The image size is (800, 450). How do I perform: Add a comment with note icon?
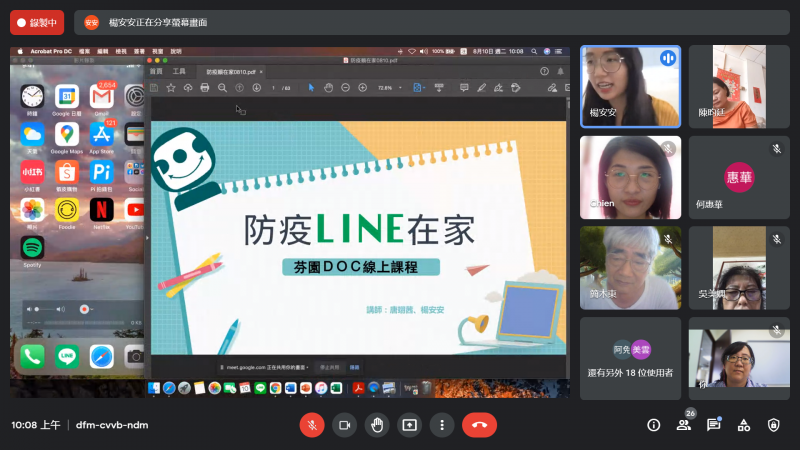464,88
